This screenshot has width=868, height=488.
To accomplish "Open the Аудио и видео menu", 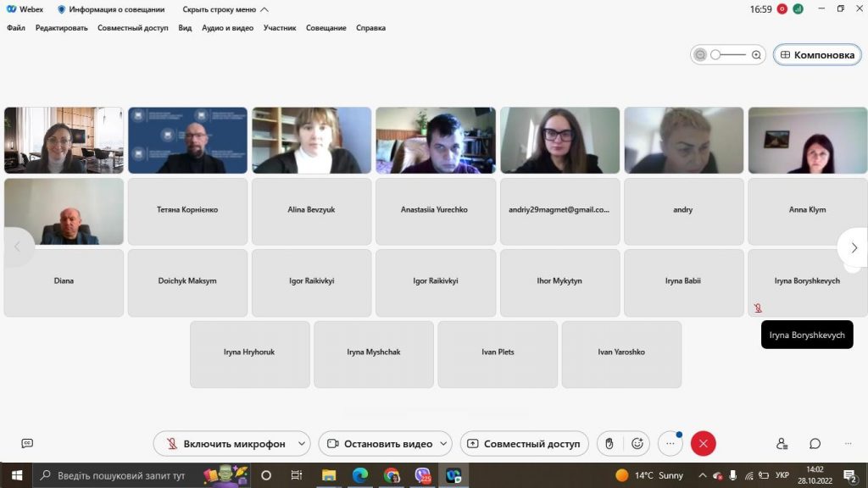I will click(x=227, y=28).
